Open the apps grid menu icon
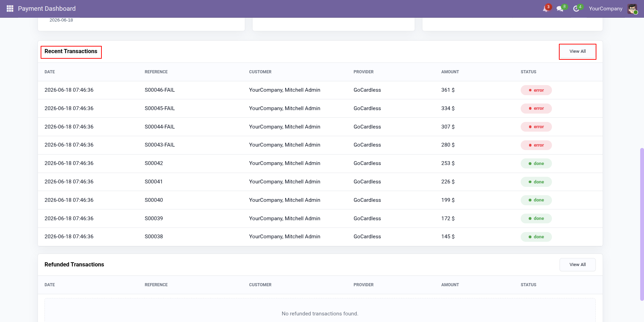 click(x=10, y=8)
